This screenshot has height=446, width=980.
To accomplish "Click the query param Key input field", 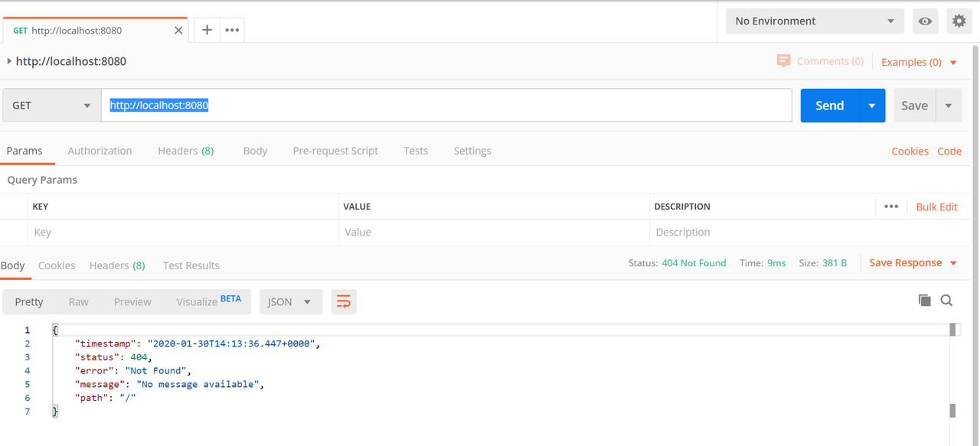I will (x=184, y=233).
